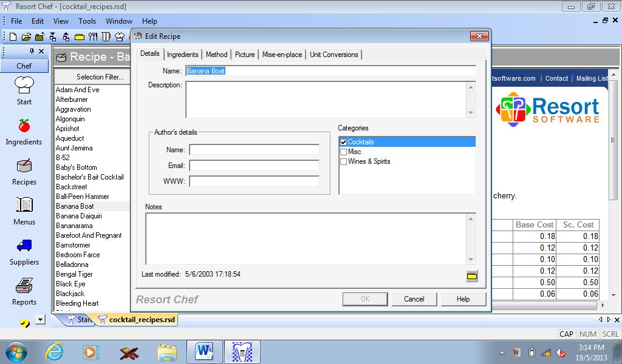Click the author Name field
Image resolution: width=622 pixels, height=364 pixels.
(x=255, y=150)
